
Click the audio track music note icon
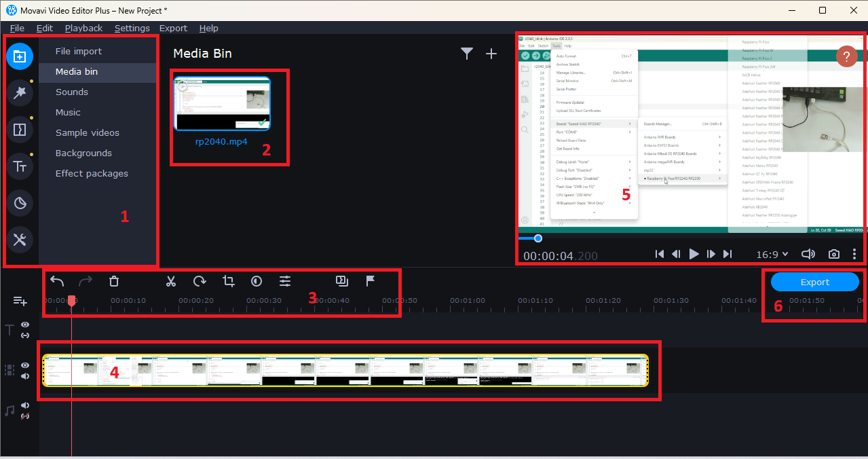[10, 411]
